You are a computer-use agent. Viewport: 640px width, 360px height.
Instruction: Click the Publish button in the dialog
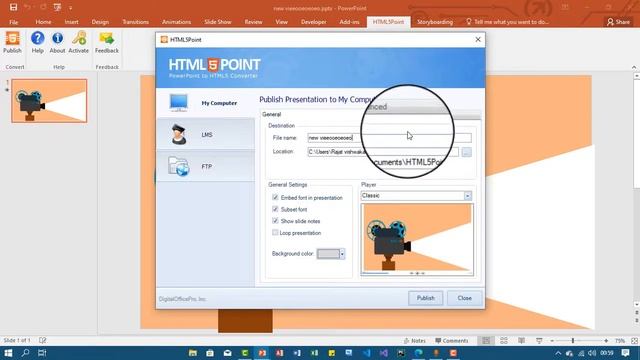(425, 298)
